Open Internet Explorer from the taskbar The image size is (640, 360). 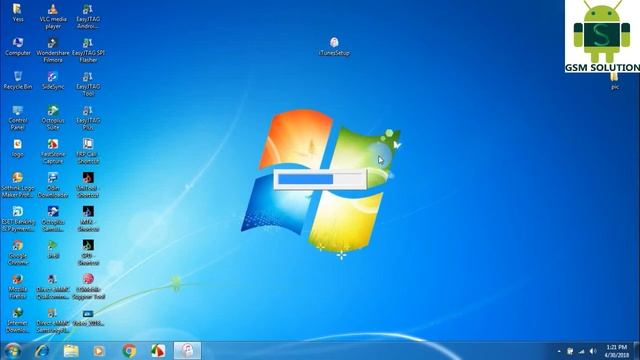click(x=42, y=351)
